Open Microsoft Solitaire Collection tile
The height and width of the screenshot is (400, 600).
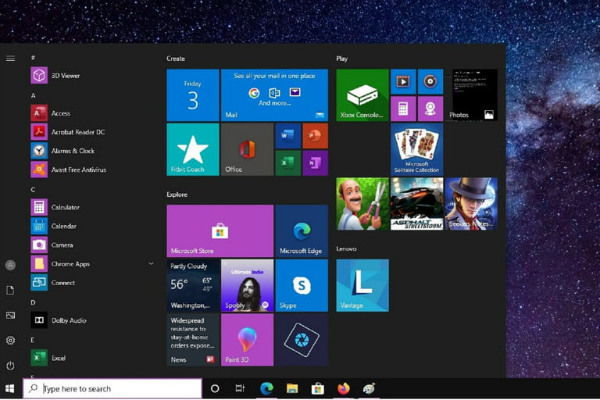(x=417, y=149)
